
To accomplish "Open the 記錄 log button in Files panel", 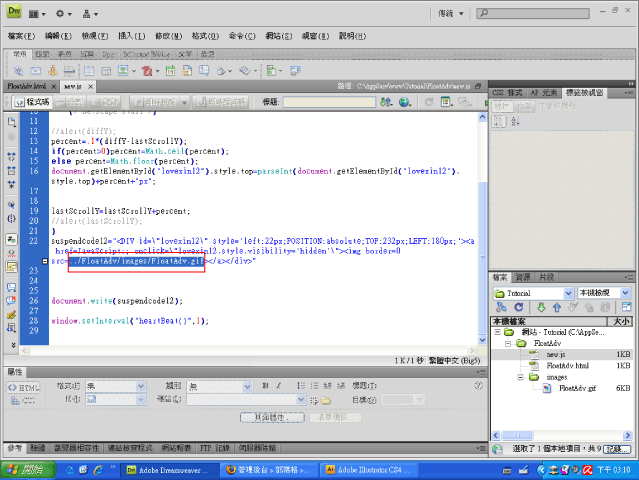I will pos(616,450).
